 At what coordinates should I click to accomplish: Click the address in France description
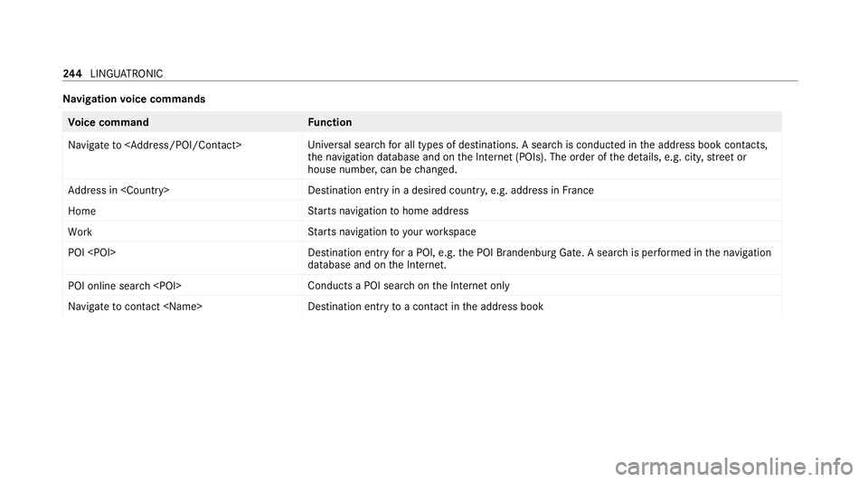450,191
